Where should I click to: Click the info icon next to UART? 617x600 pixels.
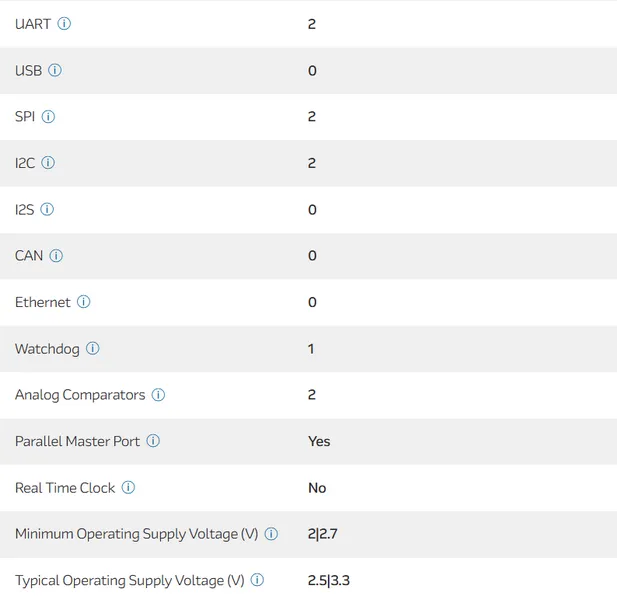[64, 23]
